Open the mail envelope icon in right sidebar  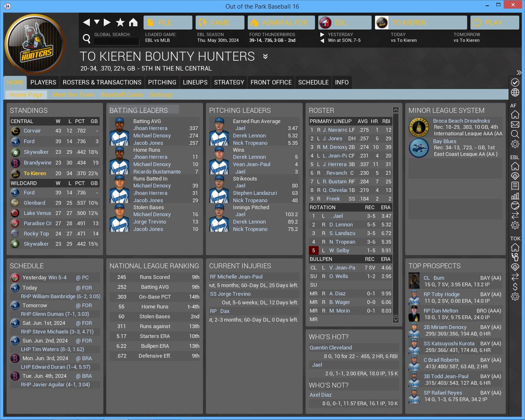(515, 124)
